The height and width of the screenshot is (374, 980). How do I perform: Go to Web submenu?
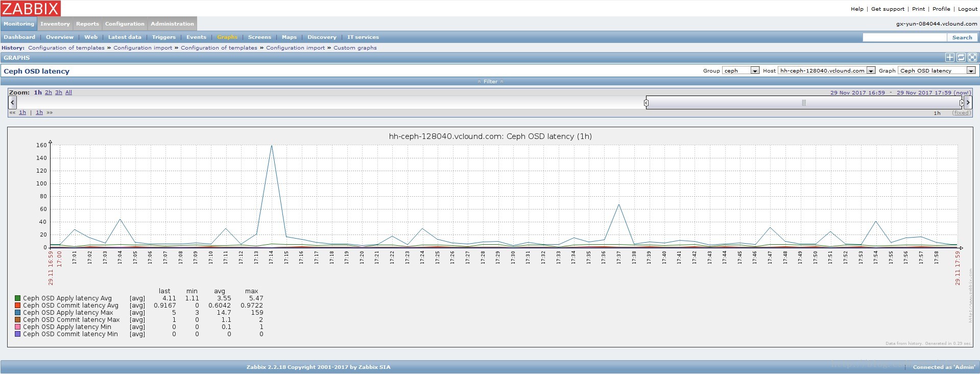click(x=91, y=37)
